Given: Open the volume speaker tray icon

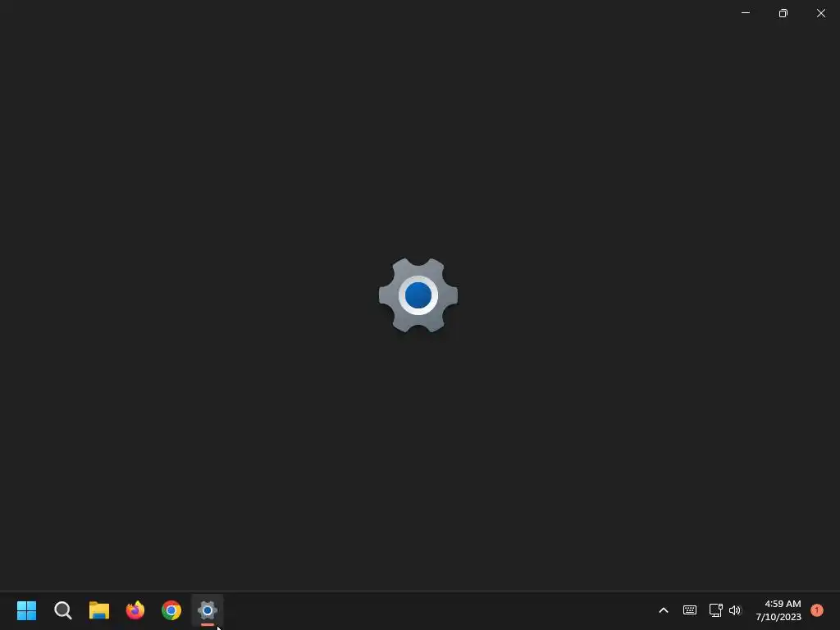Looking at the screenshot, I should click(735, 610).
